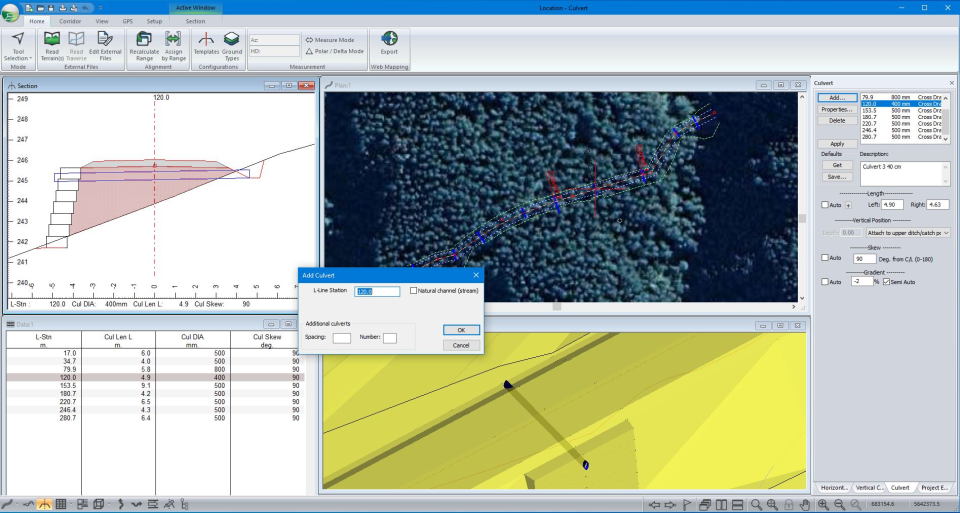Open the Vertical Position attach dropdown

908,232
